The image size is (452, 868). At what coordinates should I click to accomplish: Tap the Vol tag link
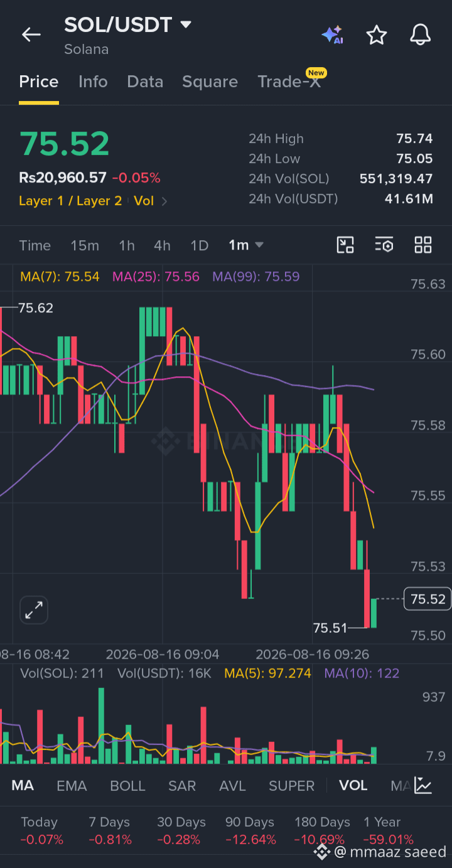tap(144, 201)
